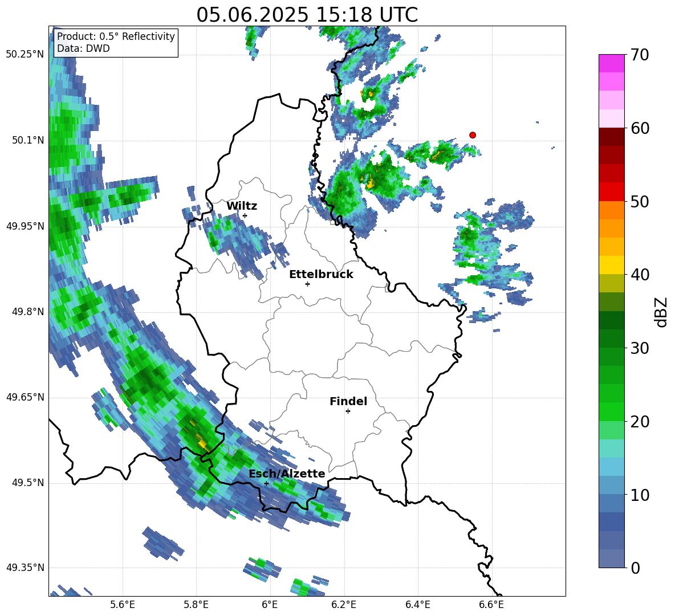Click the title 05.06.2025 15:18 UTC
The image size is (675, 616).
pos(307,15)
